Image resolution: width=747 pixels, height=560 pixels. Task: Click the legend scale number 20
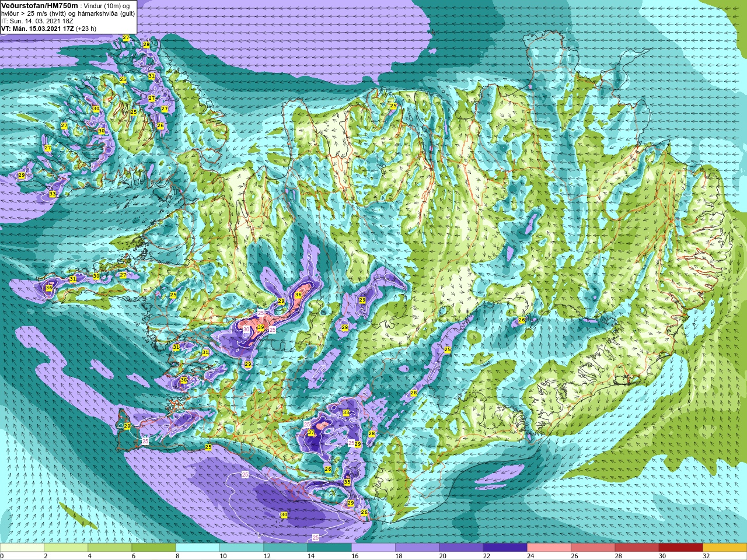(x=442, y=556)
